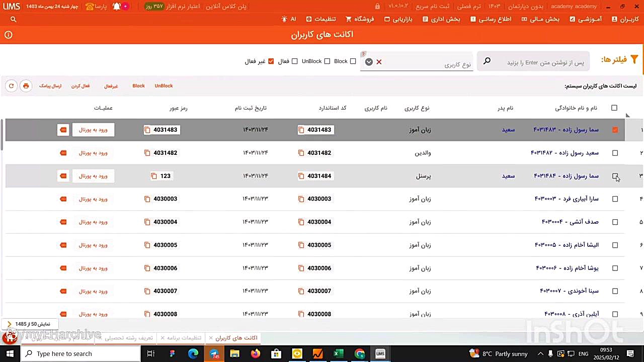Open Microsoft Edge from the taskbar
The width and height of the screenshot is (644, 362).
pos(193,354)
